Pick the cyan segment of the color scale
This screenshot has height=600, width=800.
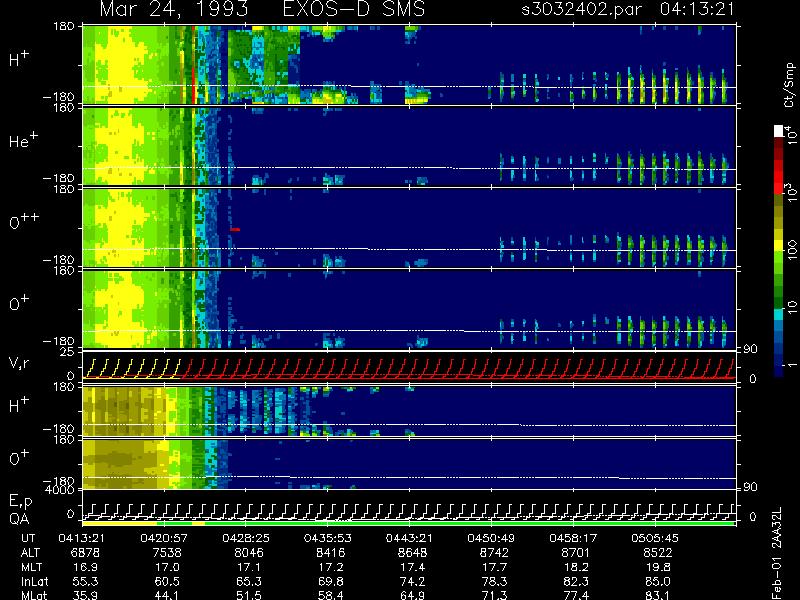click(x=779, y=315)
